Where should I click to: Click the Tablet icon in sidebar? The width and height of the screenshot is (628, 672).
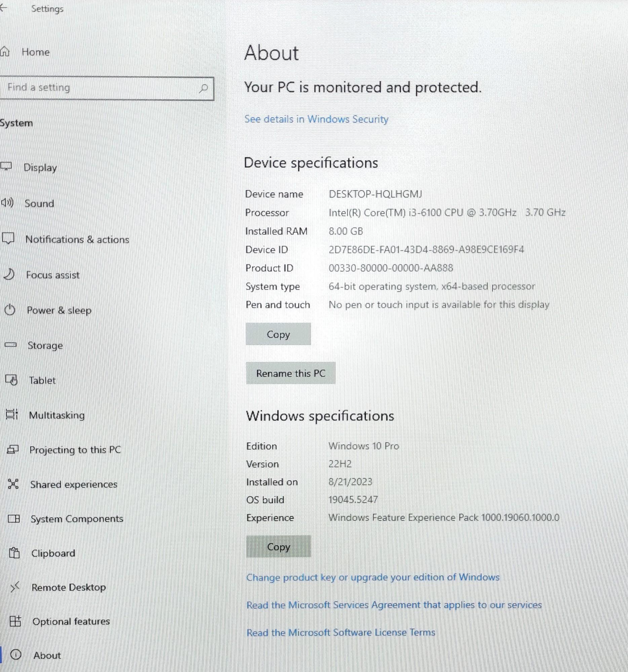(x=11, y=380)
